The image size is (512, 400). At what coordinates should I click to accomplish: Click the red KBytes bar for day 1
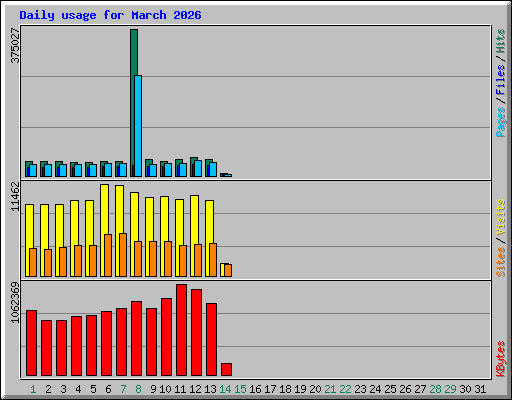(31, 343)
